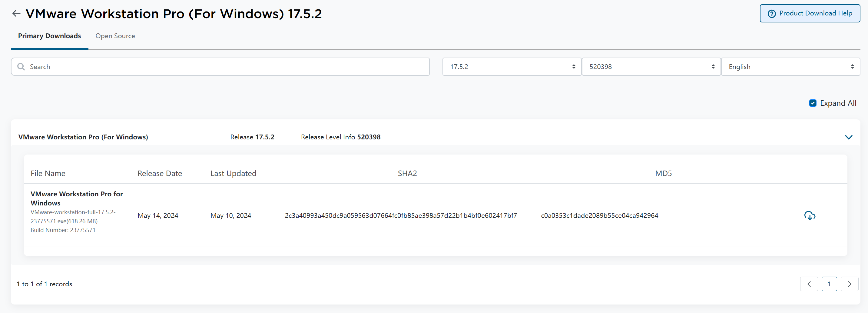Select page 1 in pagination
The width and height of the screenshot is (868, 313).
pos(829,284)
